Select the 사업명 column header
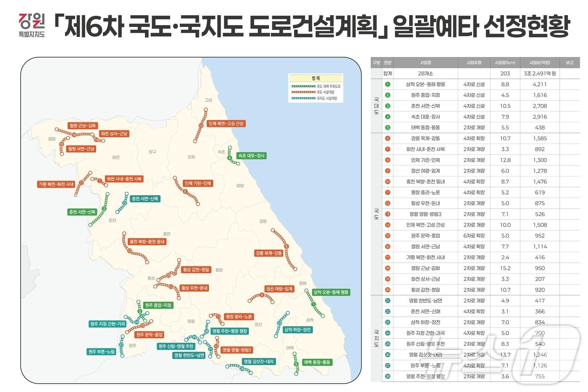 point(424,62)
